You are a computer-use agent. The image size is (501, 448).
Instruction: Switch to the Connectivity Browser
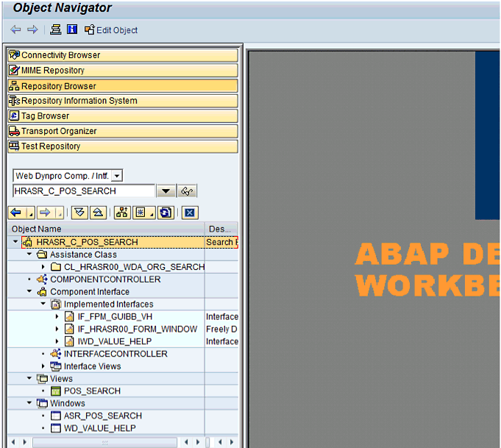122,55
